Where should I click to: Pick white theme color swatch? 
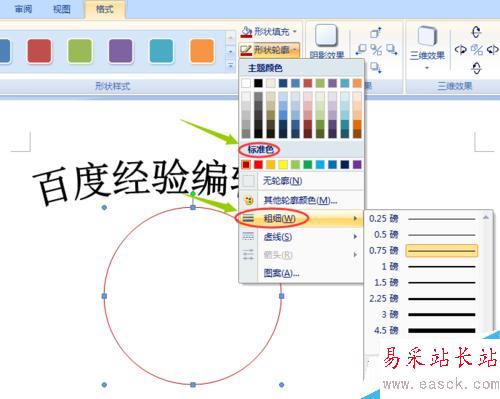tap(246, 83)
